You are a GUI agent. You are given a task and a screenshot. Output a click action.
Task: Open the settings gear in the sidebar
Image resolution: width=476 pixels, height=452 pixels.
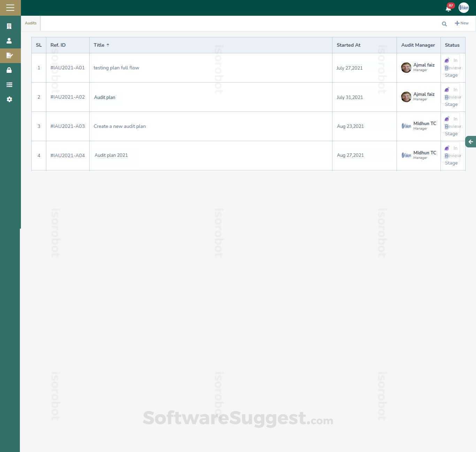[9, 99]
